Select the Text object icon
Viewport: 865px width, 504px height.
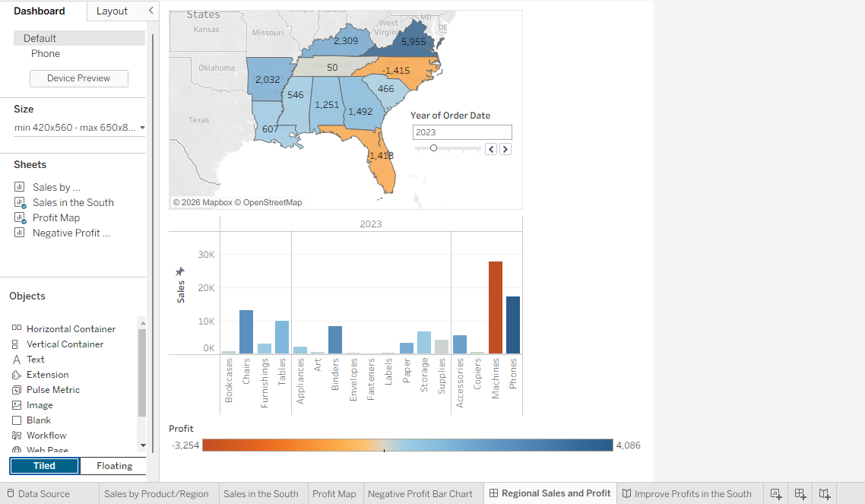[17, 360]
